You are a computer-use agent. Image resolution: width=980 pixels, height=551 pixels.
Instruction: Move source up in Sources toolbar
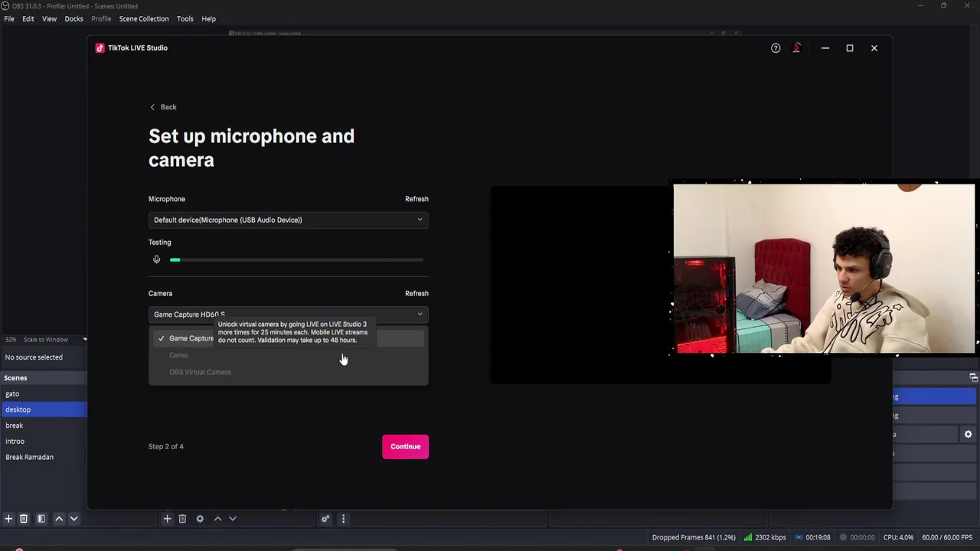(x=217, y=519)
